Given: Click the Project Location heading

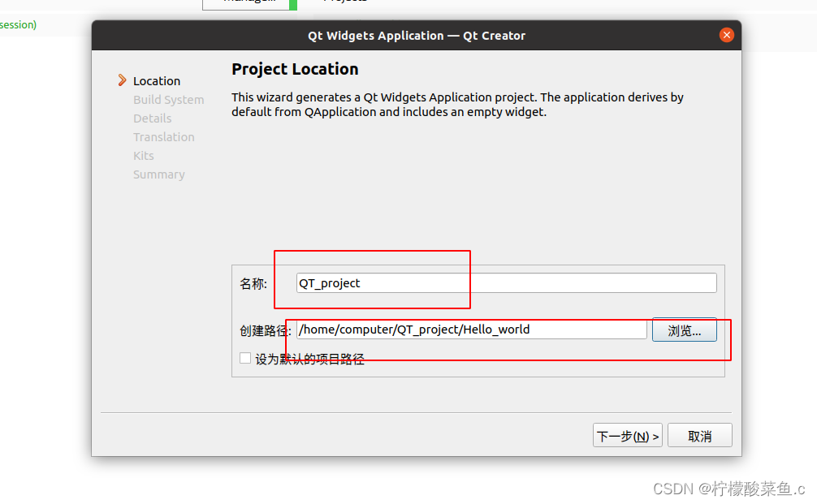Looking at the screenshot, I should click(x=295, y=69).
